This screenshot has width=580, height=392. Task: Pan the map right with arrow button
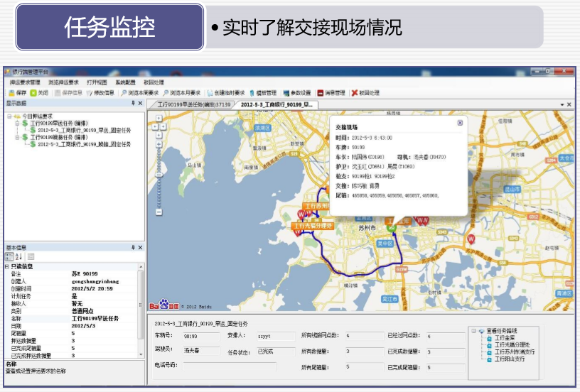pyautogui.click(x=163, y=126)
